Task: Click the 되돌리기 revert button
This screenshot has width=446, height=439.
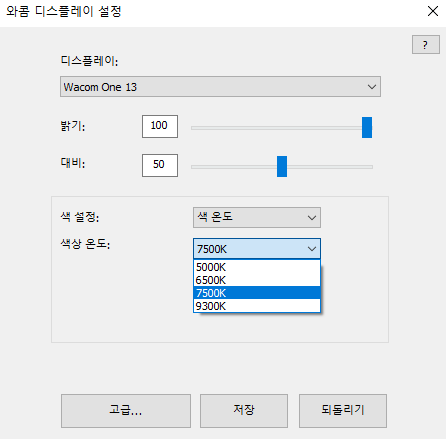Action: [x=343, y=411]
